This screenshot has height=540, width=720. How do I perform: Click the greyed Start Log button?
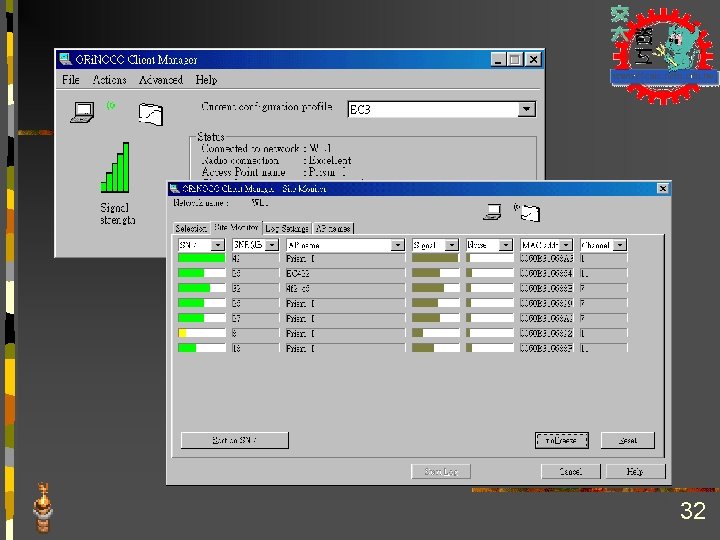point(441,471)
